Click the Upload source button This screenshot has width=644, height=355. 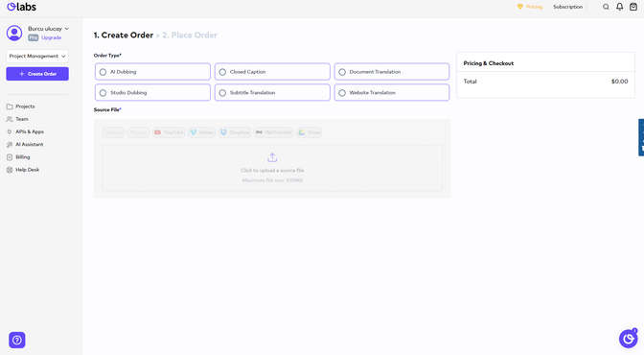(x=113, y=132)
